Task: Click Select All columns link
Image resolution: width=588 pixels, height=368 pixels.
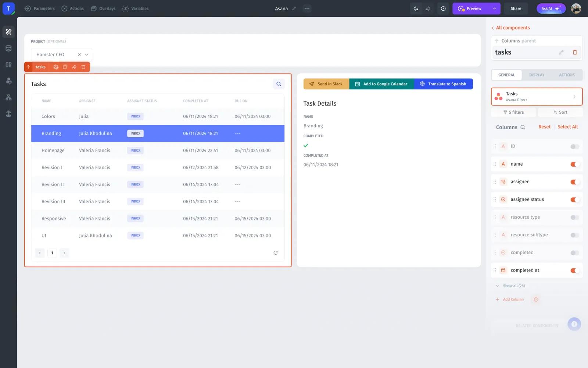Action: point(567,127)
